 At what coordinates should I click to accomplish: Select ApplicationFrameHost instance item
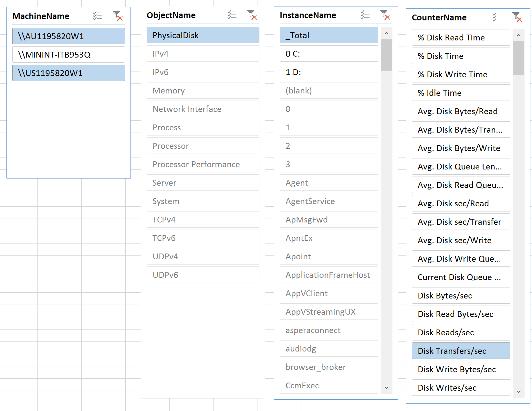[x=329, y=275]
